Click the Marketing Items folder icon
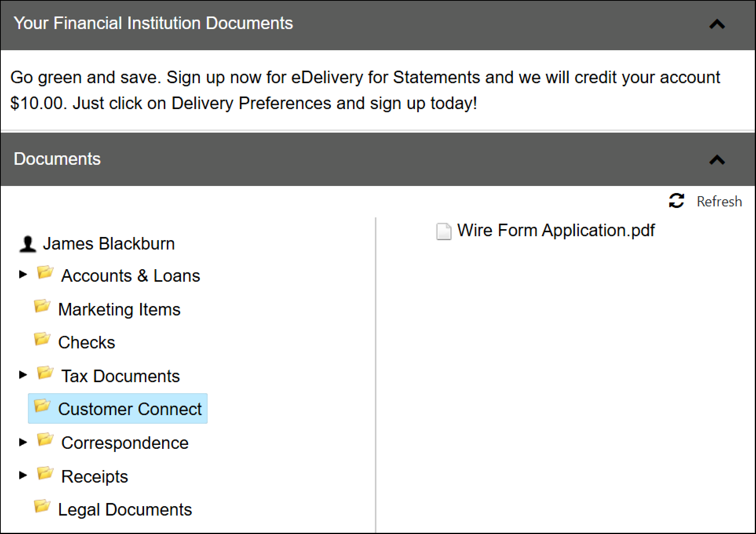The width and height of the screenshot is (756, 534). pos(42,306)
